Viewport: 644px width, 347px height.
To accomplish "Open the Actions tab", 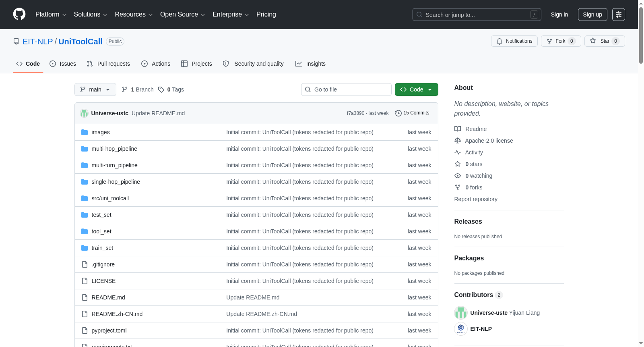I will (156, 64).
